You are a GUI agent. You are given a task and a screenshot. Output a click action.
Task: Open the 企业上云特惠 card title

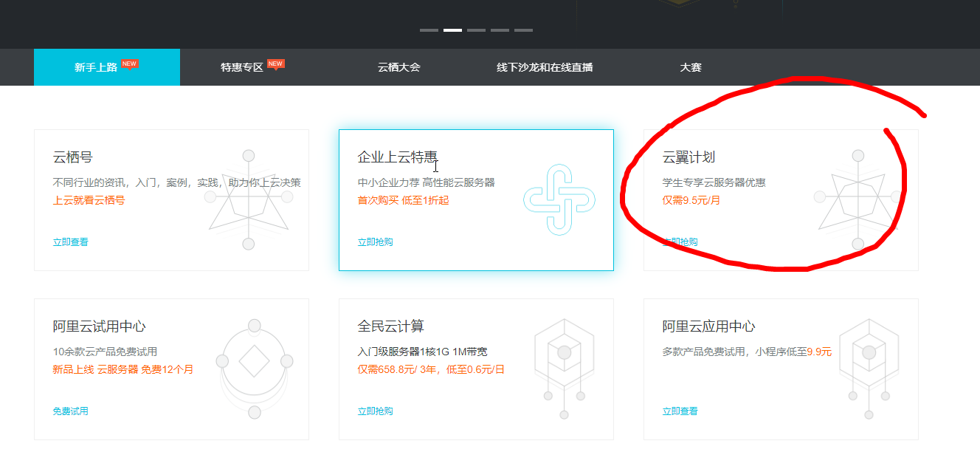(398, 157)
